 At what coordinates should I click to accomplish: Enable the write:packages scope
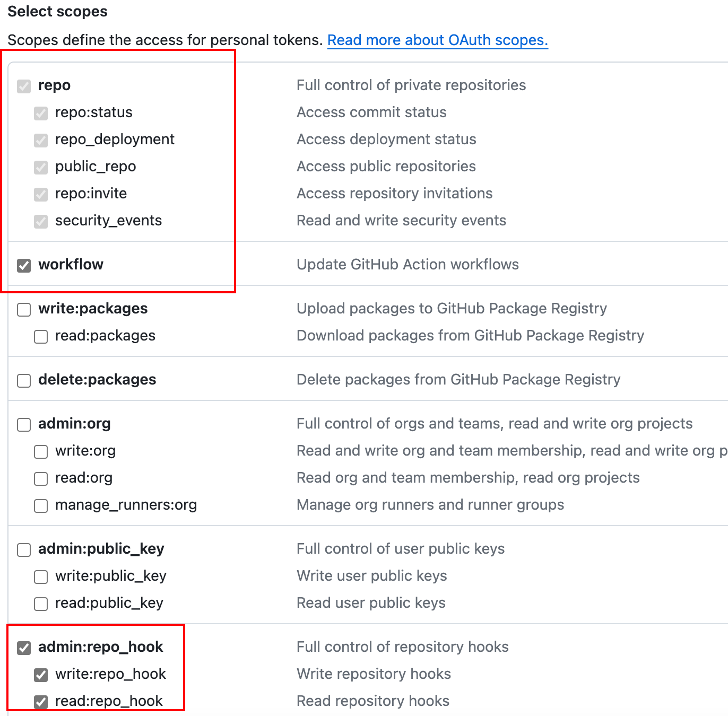24,309
